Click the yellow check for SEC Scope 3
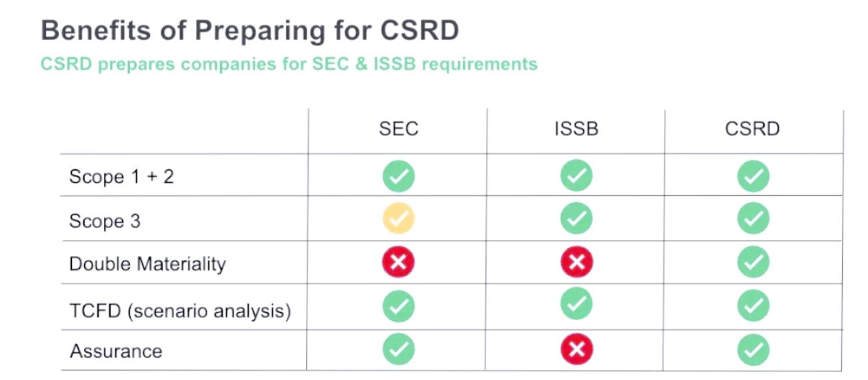The height and width of the screenshot is (380, 868). click(399, 219)
